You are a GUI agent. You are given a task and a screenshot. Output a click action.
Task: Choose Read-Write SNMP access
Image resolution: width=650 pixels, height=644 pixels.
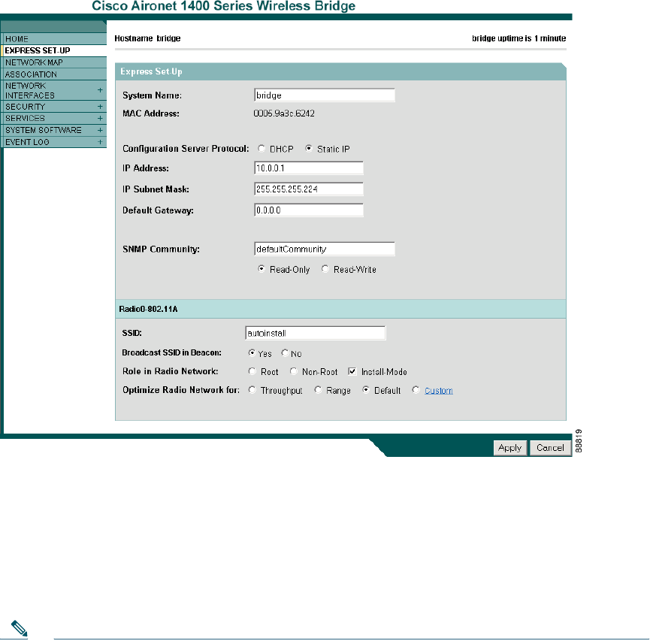[325, 269]
